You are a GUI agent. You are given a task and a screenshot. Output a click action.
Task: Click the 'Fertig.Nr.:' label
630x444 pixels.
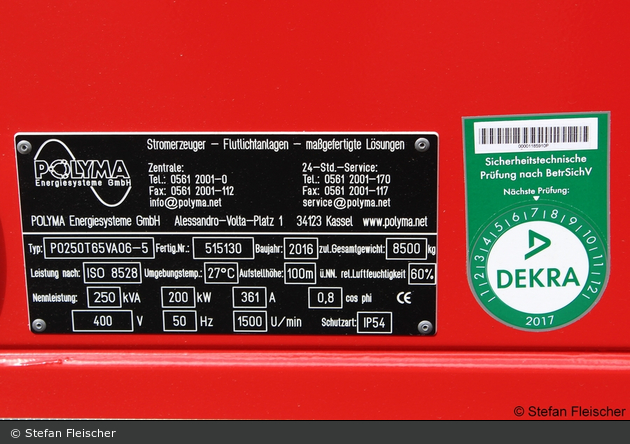tap(172, 249)
